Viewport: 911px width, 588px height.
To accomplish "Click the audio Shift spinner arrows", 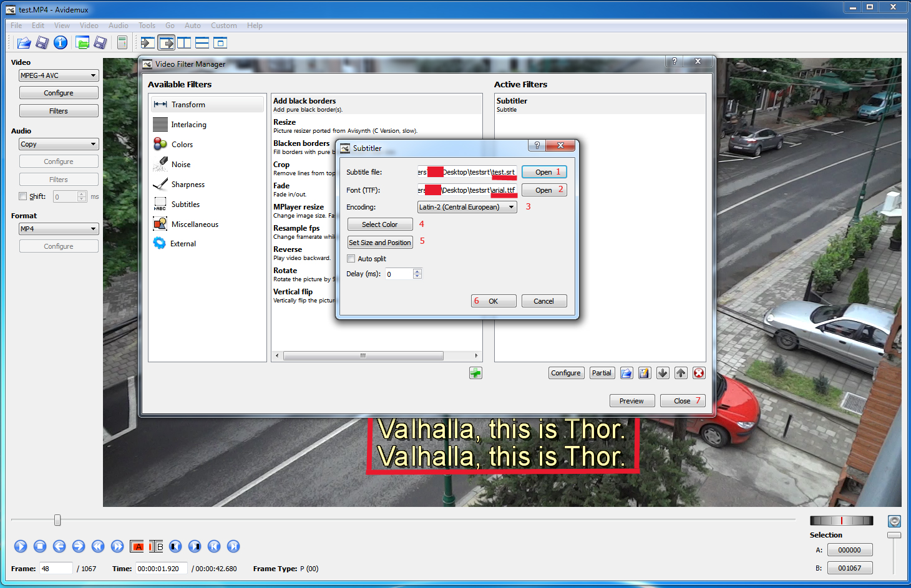I will 82,196.
